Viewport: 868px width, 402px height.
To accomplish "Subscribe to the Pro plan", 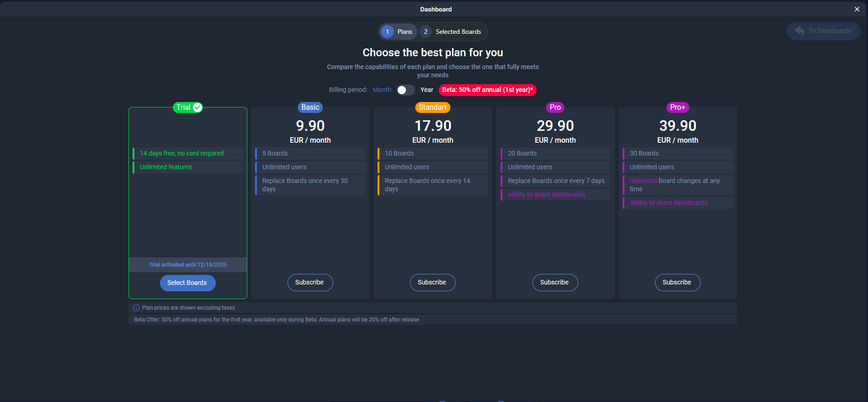I will 555,283.
